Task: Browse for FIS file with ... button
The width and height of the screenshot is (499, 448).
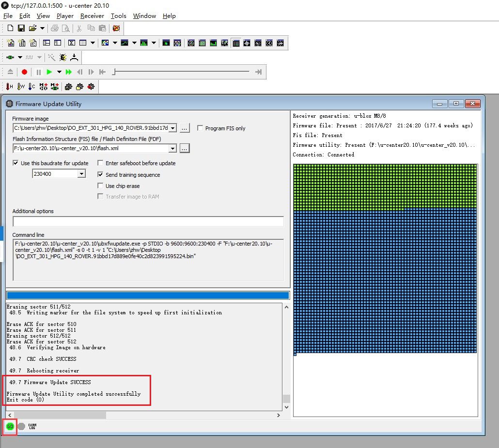Action: tap(185, 148)
